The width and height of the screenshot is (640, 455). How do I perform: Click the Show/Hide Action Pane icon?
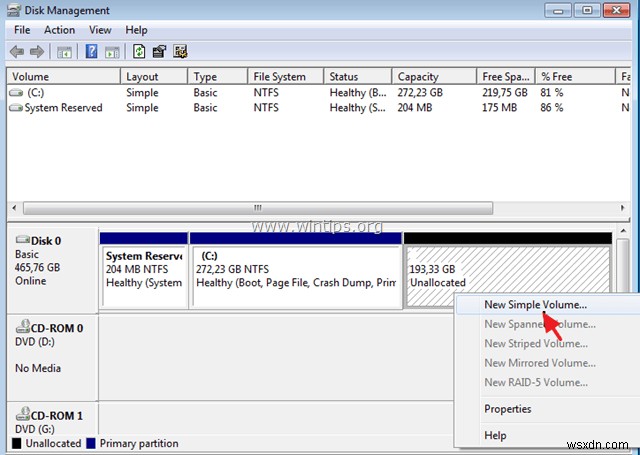point(112,52)
